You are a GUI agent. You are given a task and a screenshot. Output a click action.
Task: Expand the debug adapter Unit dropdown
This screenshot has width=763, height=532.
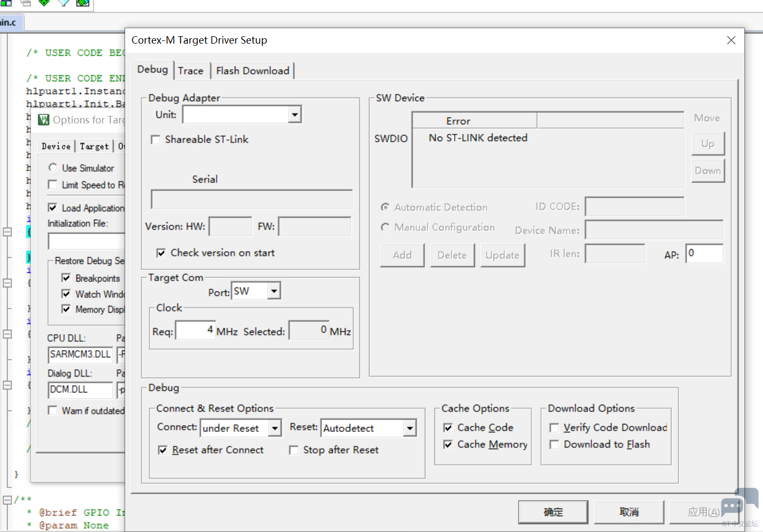(294, 114)
